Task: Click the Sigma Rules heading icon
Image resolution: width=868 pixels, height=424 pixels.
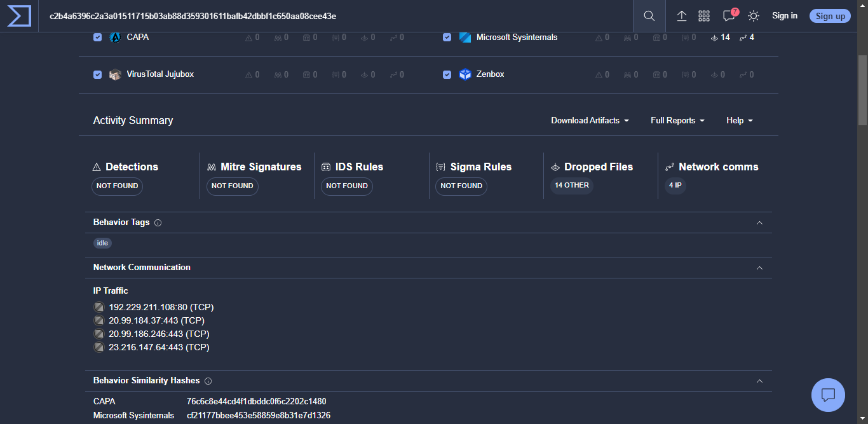Action: coord(440,167)
